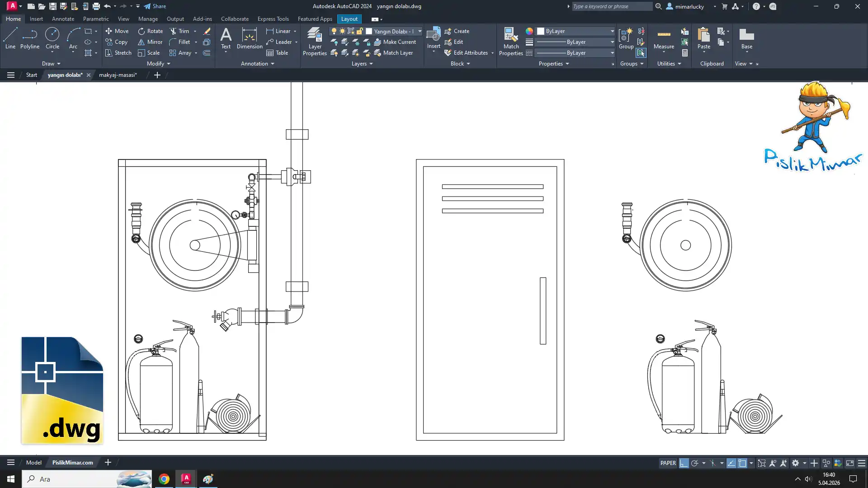868x488 pixels.
Task: Open the ByLayer lineweight dropdown
Action: coord(612,42)
